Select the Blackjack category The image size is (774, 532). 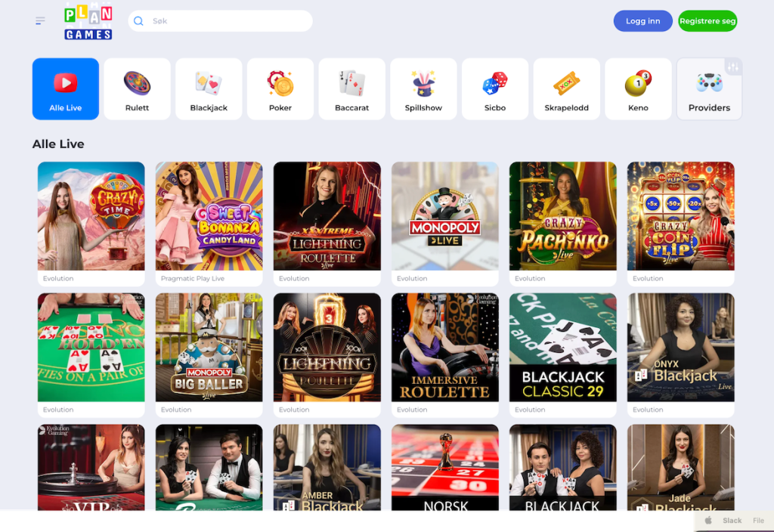pos(209,89)
